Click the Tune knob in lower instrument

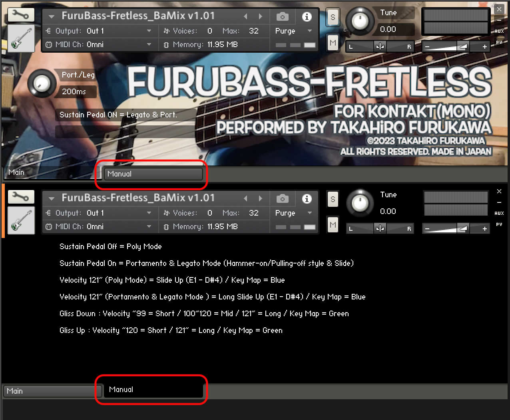(x=359, y=203)
